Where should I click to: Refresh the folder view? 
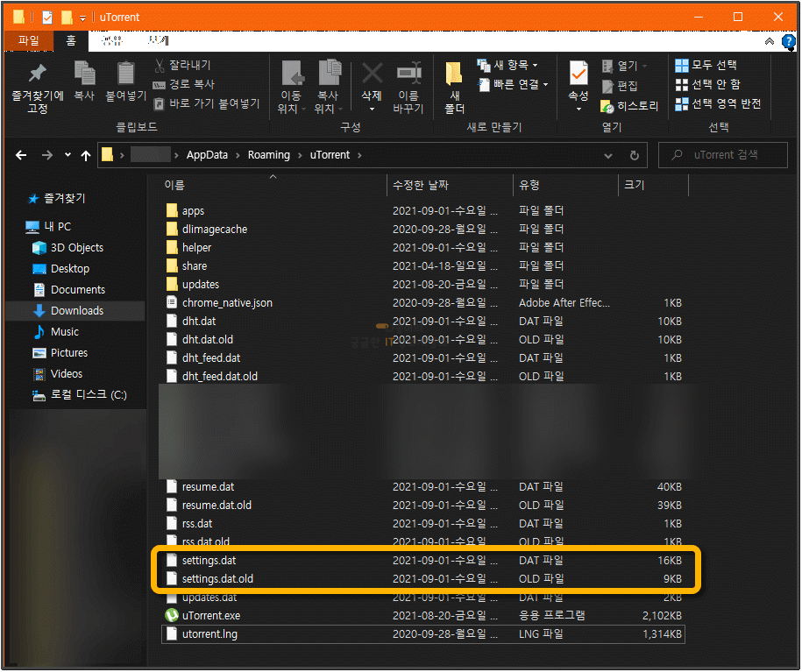tap(635, 155)
